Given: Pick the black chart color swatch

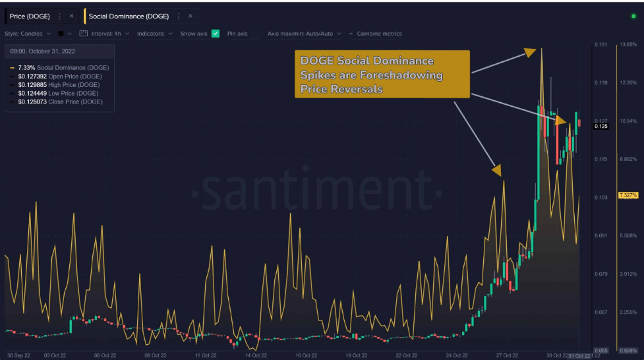Looking at the screenshot, I should (61, 34).
